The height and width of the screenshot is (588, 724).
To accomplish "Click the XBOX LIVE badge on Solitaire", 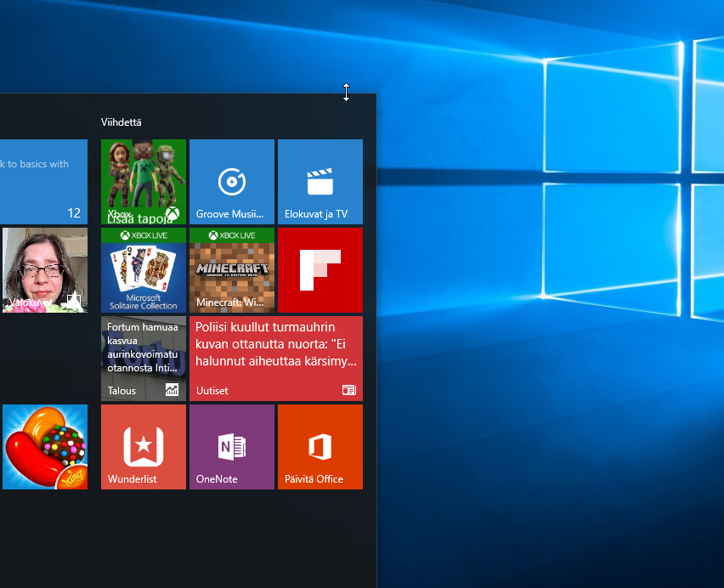I will click(x=143, y=235).
